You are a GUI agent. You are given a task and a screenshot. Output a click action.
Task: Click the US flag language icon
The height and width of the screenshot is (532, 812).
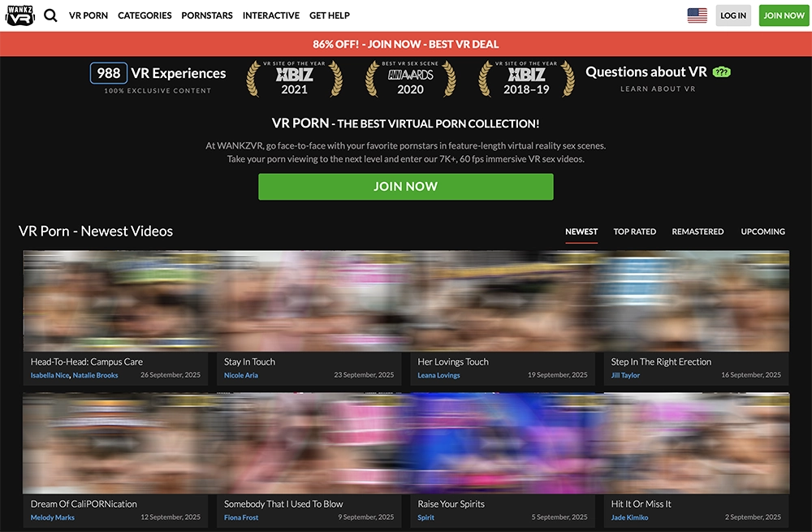[697, 15]
